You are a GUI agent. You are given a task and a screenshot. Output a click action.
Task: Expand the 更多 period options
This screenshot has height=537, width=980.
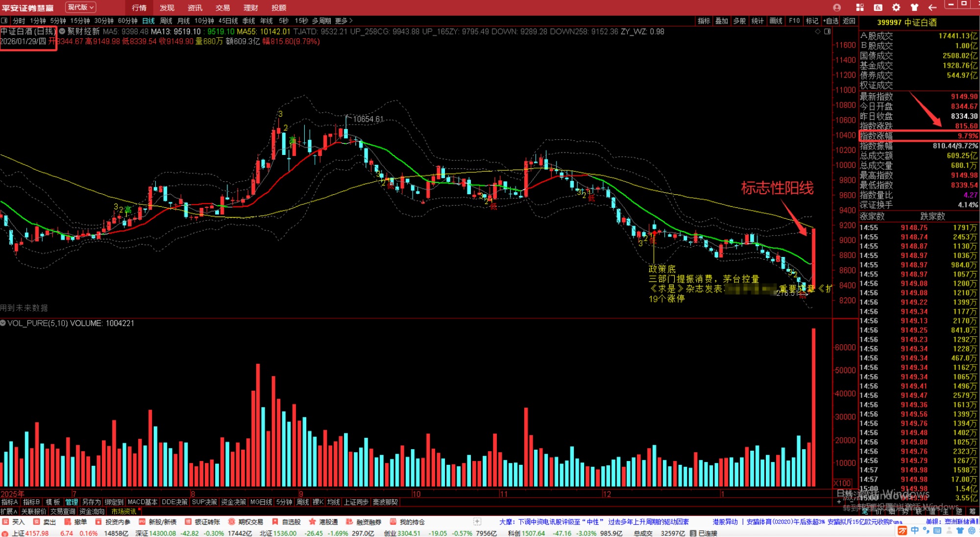click(343, 21)
